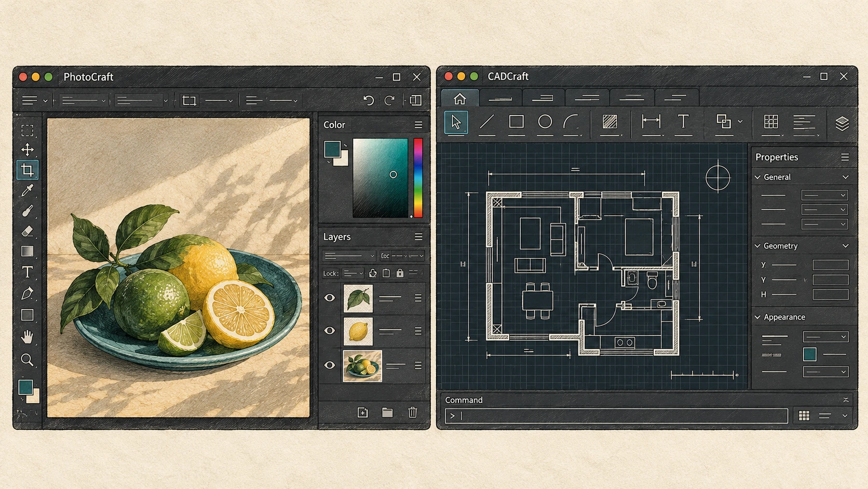Hide the leaf layer with eye icon
This screenshot has height=489, width=868.
[330, 298]
